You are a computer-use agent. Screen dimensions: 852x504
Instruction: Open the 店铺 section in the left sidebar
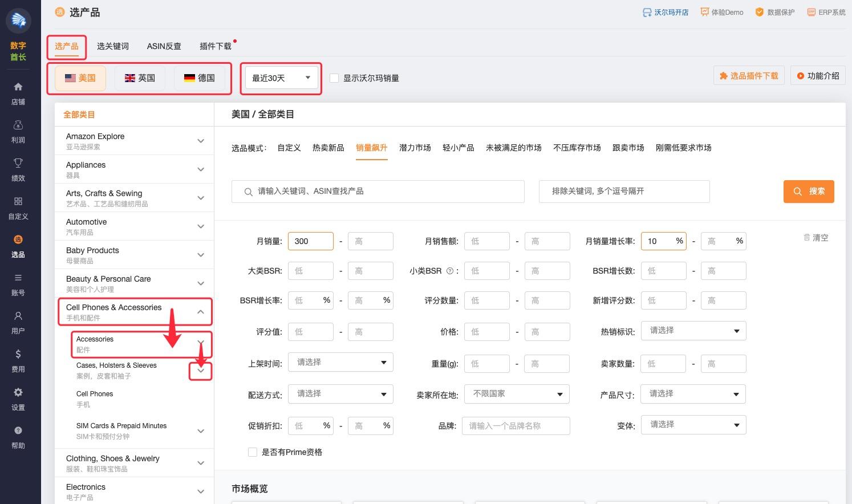[18, 93]
